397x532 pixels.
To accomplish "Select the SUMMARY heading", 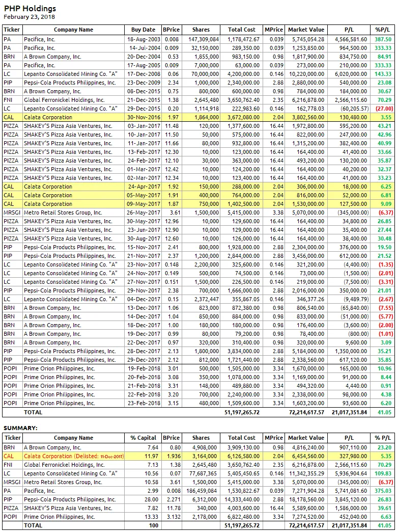I will click(x=20, y=428).
